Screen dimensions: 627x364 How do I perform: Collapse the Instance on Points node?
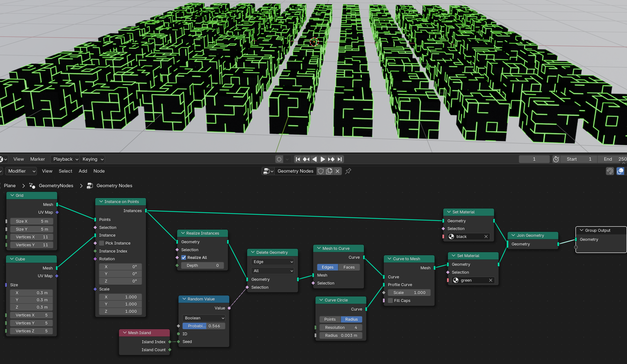tap(101, 202)
